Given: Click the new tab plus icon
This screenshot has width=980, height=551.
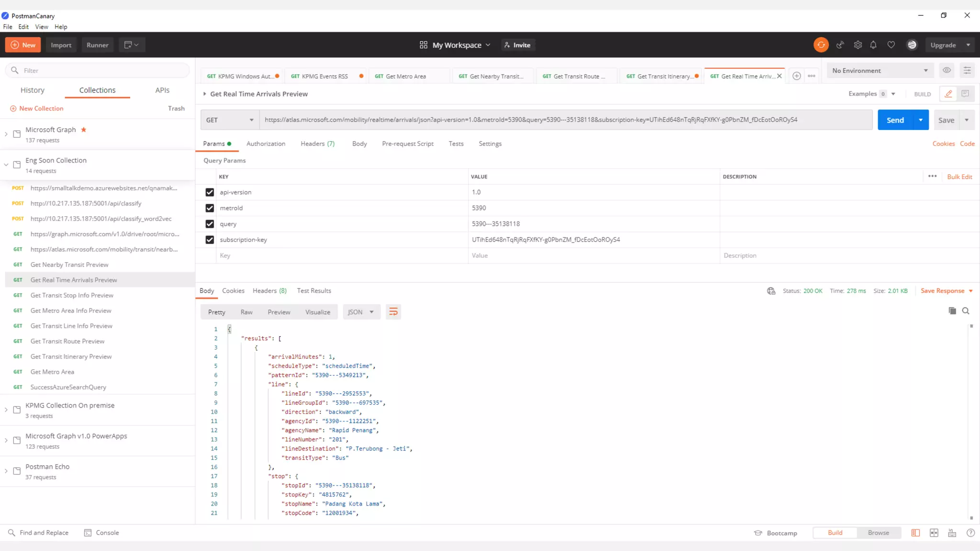Looking at the screenshot, I should coord(797,76).
